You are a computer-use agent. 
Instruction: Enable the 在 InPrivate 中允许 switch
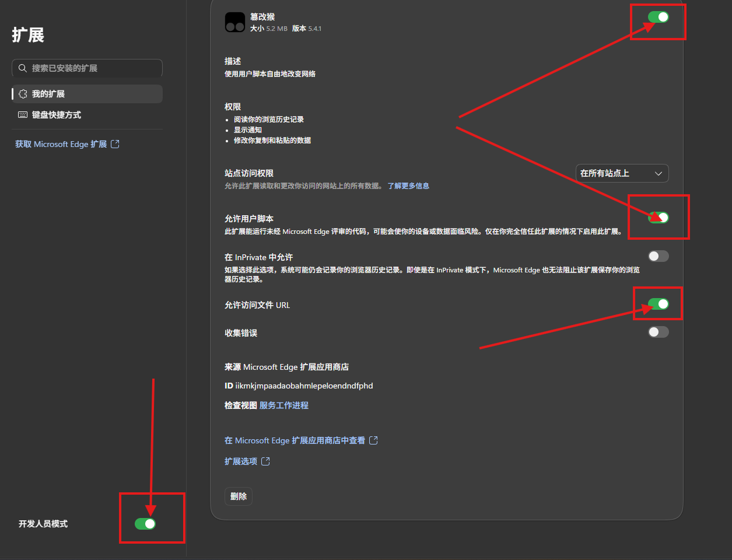[659, 256]
